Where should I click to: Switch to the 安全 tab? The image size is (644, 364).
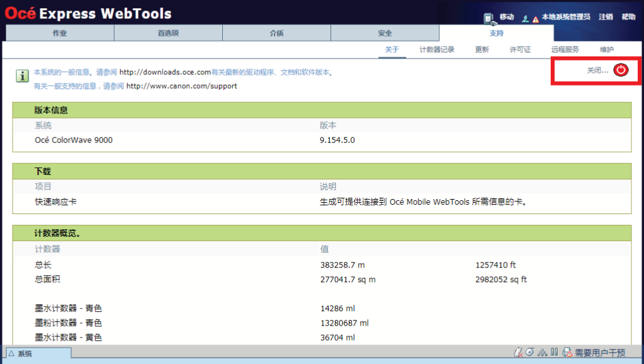coord(385,33)
